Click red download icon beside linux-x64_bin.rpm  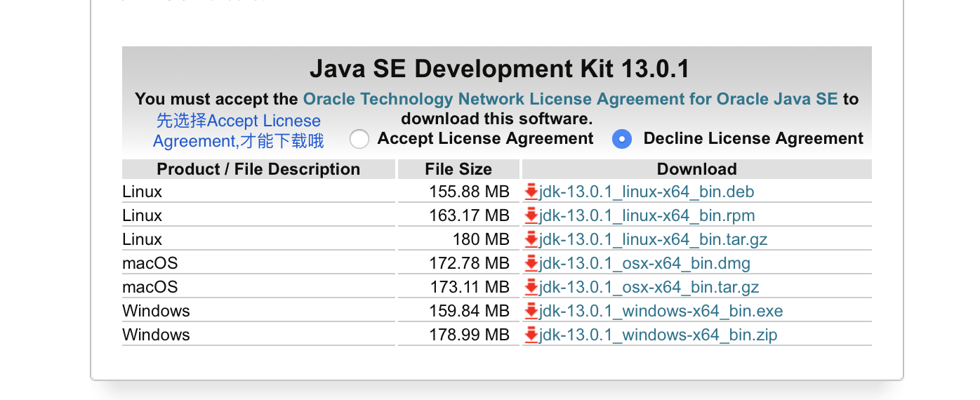coord(531,215)
